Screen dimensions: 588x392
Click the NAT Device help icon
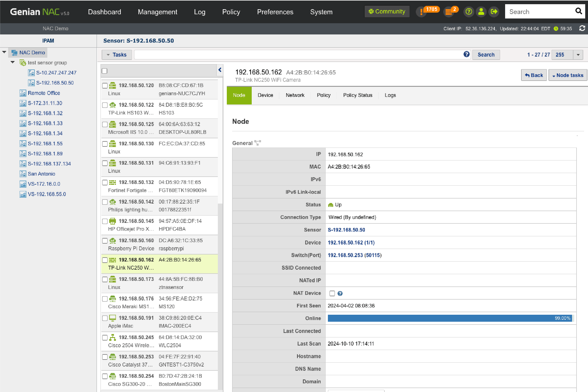pyautogui.click(x=340, y=293)
